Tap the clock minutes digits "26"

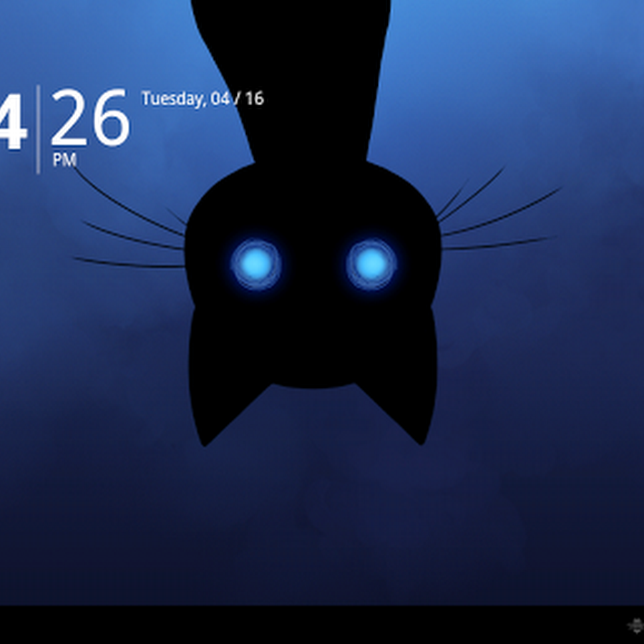tap(90, 117)
